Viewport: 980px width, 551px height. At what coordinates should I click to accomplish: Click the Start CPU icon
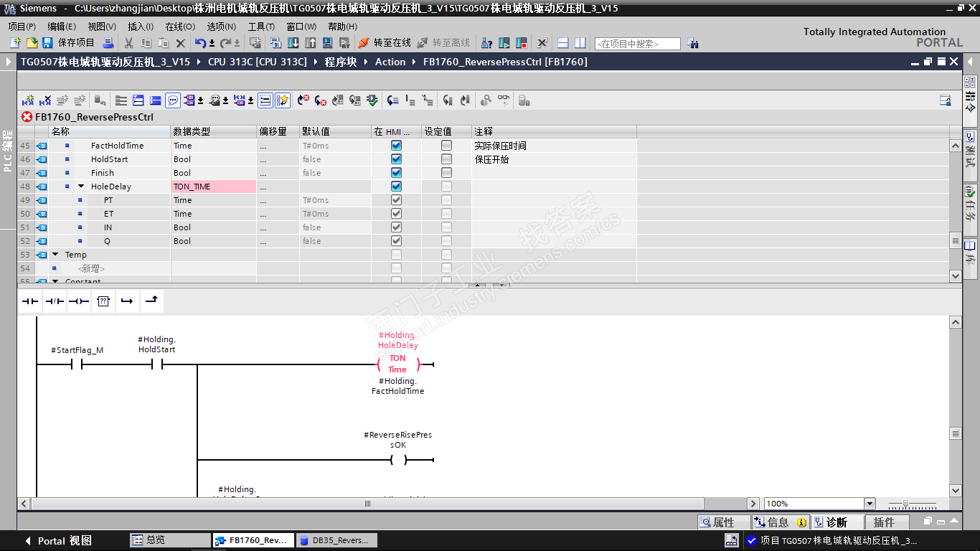[504, 43]
